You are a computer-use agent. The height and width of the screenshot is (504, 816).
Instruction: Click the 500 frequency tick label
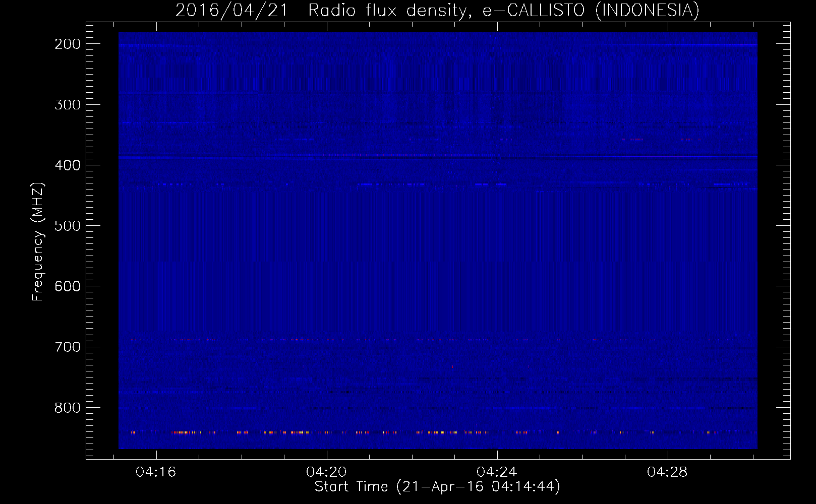(68, 226)
